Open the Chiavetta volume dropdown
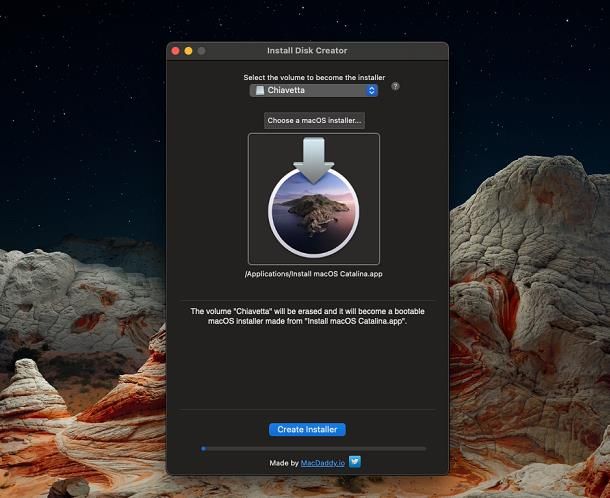 [x=314, y=91]
